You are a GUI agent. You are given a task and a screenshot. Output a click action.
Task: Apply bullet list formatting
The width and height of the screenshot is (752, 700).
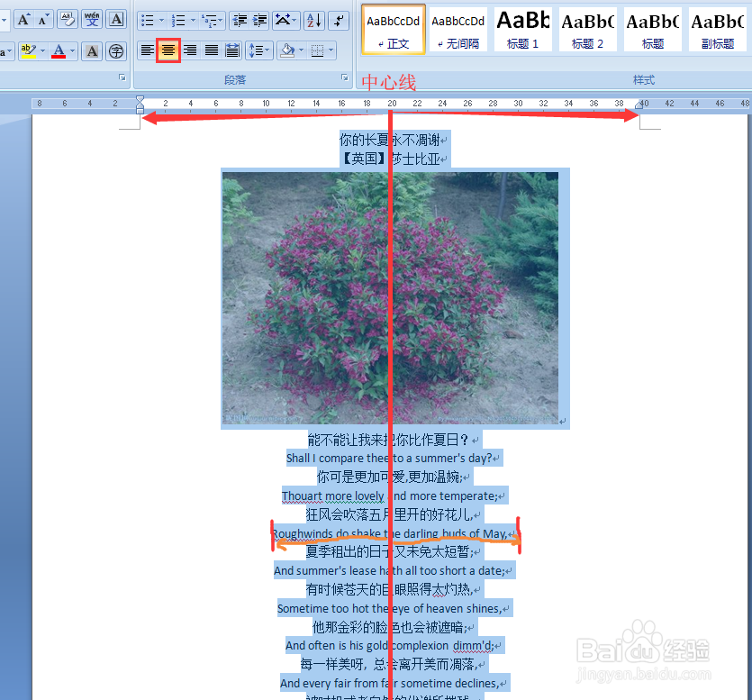[147, 21]
